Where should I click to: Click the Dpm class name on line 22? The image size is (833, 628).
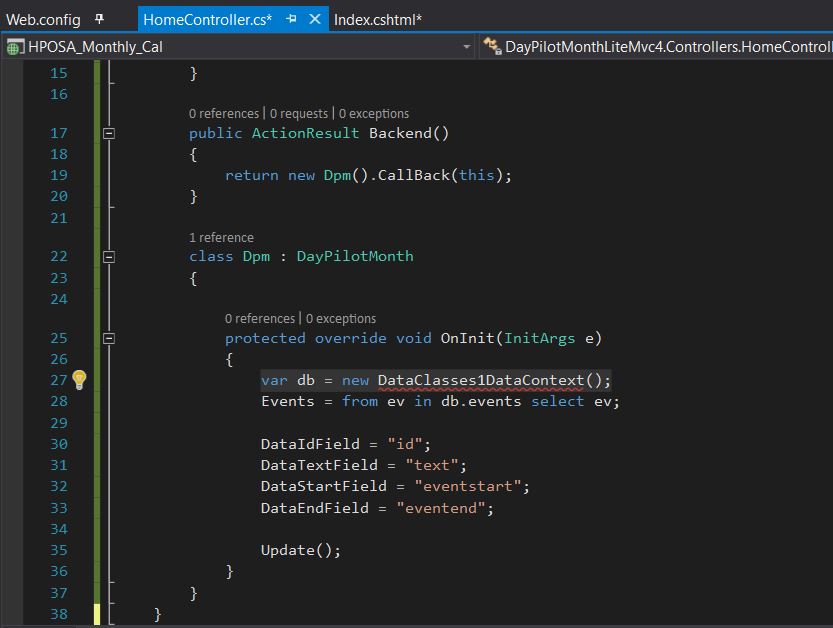[256, 257]
